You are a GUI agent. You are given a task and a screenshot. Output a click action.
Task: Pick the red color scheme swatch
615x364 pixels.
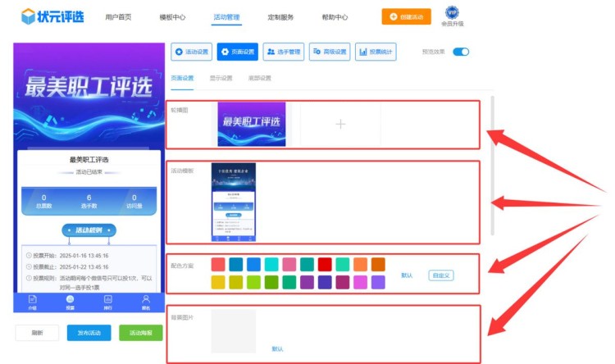[325, 264]
